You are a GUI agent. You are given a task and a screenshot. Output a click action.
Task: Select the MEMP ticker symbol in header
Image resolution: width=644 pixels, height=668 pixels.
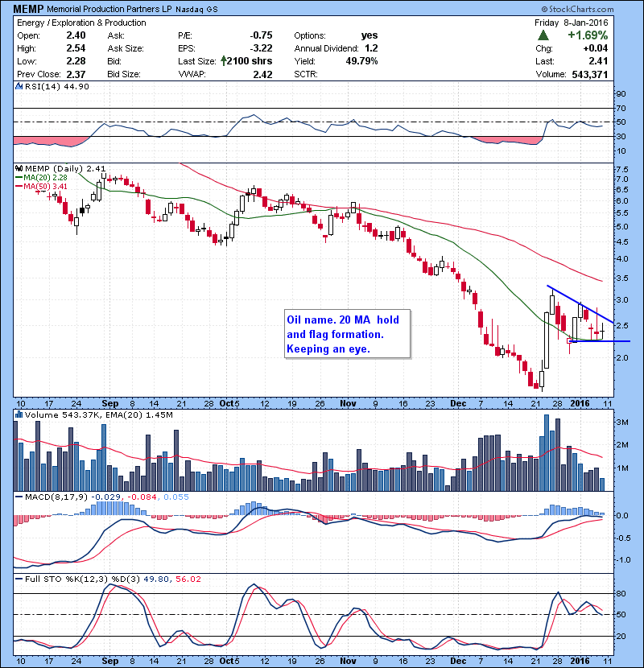tap(28, 9)
